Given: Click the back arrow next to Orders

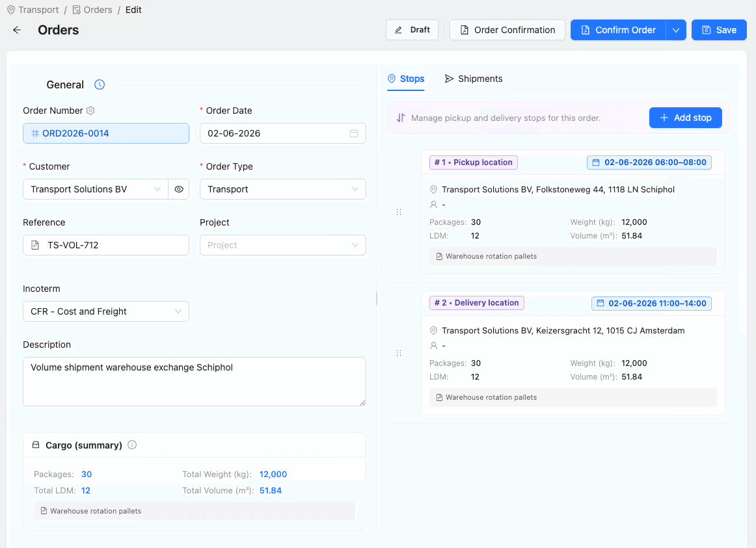Looking at the screenshot, I should [17, 30].
